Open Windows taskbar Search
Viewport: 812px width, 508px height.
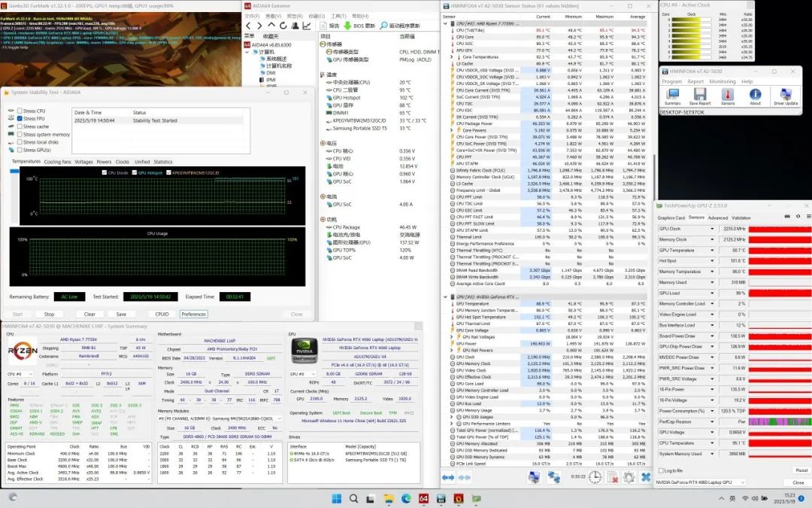(x=353, y=498)
